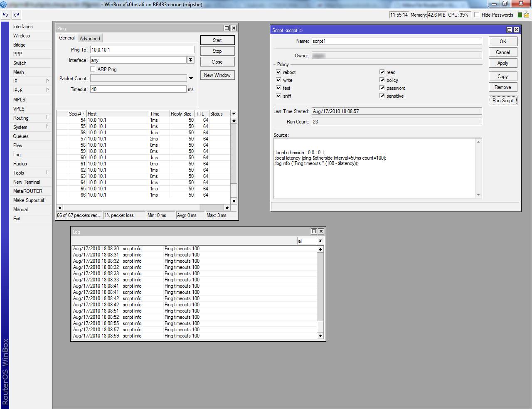Maximize the Log window using its icon
532x409 pixels.
(x=314, y=232)
